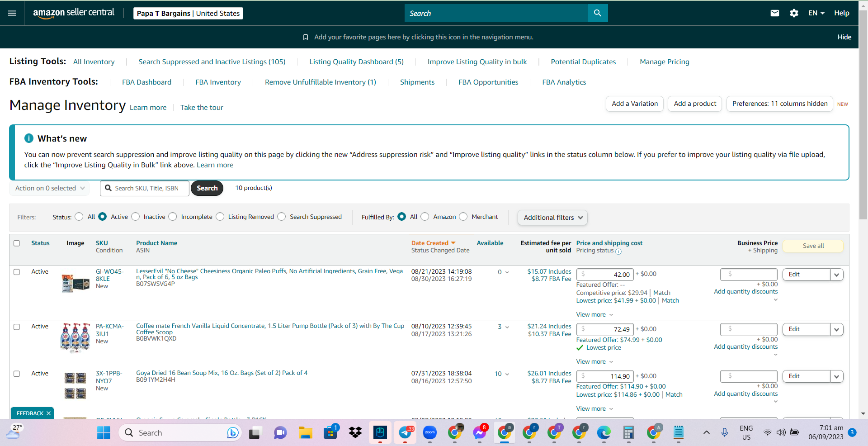Open Shipments under FBA Inventory Tools

click(x=417, y=82)
